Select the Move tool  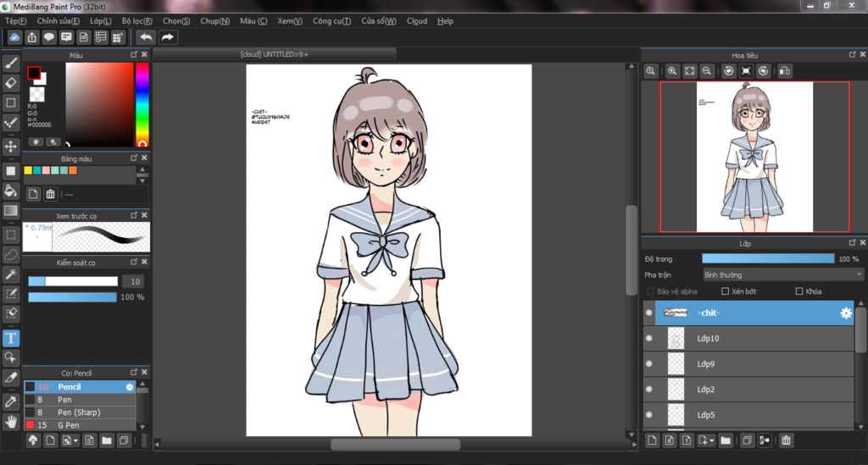click(11, 147)
